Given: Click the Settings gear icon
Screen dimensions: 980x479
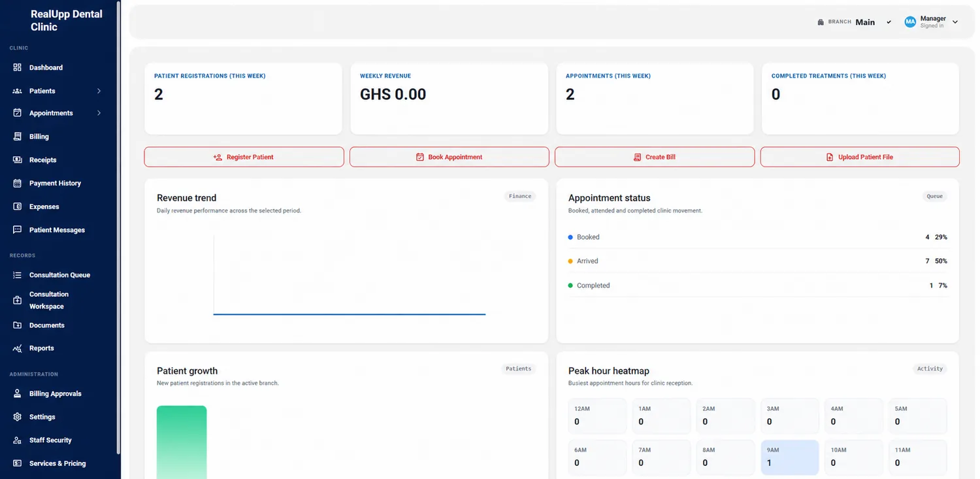Looking at the screenshot, I should coord(18,417).
